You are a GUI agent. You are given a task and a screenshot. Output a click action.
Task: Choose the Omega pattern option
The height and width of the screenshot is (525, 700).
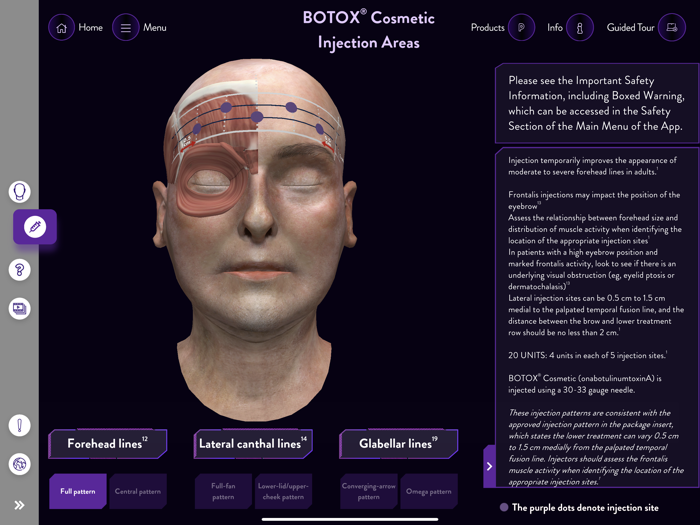point(429,492)
